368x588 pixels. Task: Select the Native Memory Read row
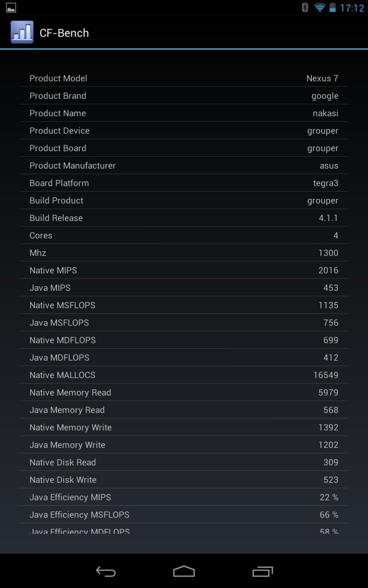(x=184, y=392)
